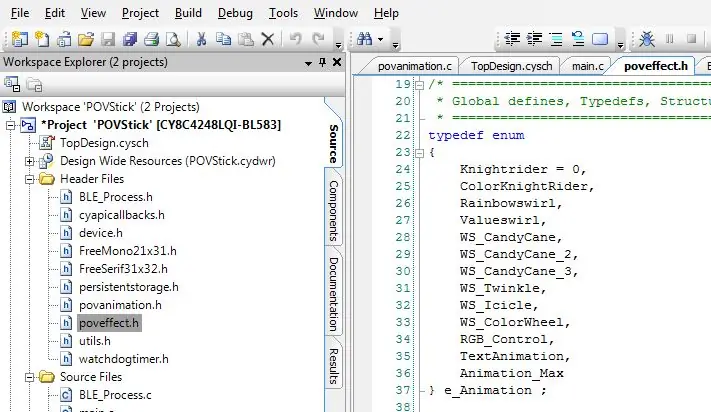Click the Undo arrow icon

pyautogui.click(x=296, y=39)
